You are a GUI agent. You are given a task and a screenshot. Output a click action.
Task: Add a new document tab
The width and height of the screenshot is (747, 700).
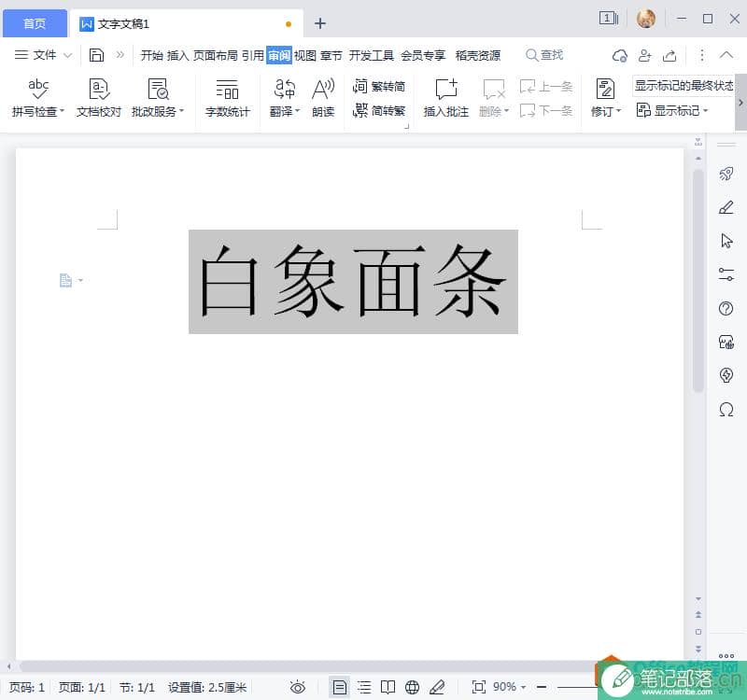coord(320,23)
